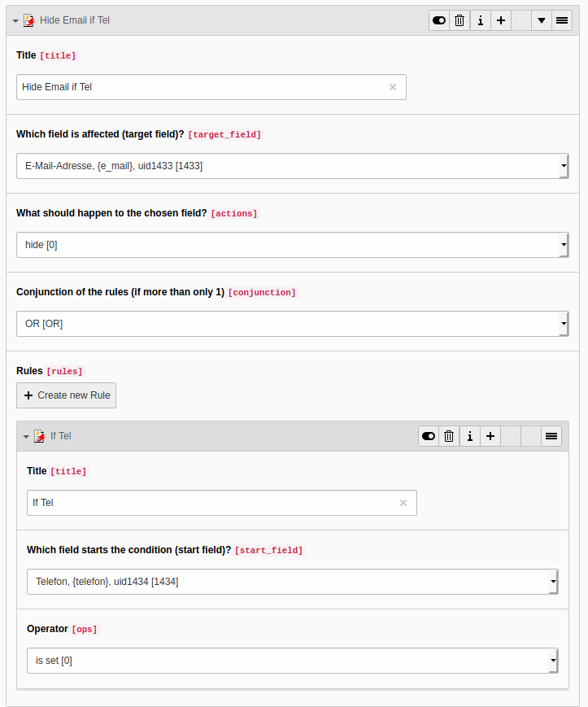Click the [rules] code label
The height and width of the screenshot is (707, 588).
(x=65, y=372)
